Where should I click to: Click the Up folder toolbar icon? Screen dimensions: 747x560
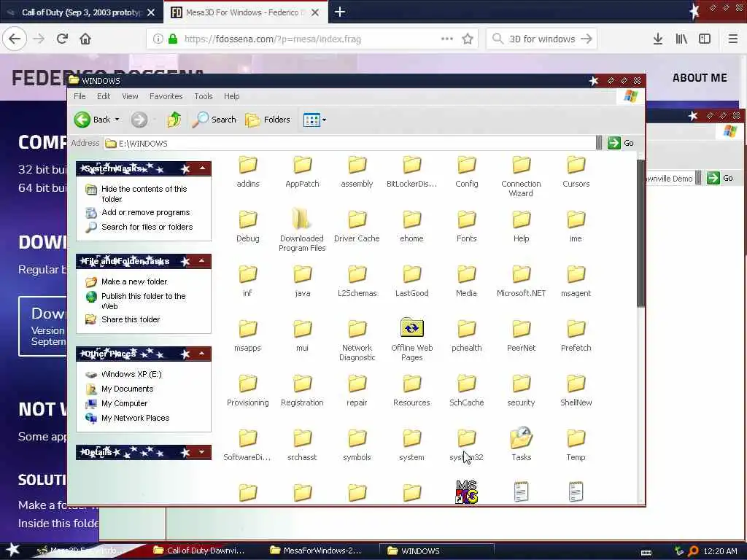point(174,120)
